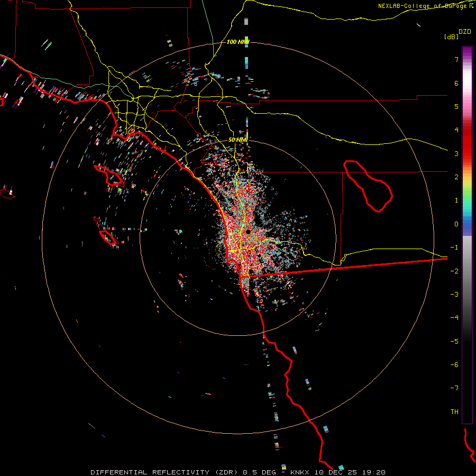Click the -7 dB tick label
The height and width of the screenshot is (476, 476).
point(454,388)
